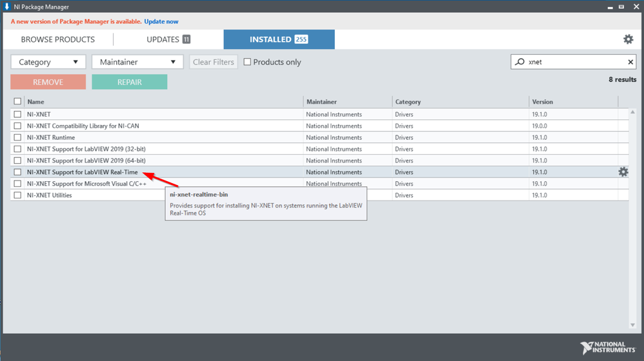
Task: Select the NI-XNET Runtime row name
Action: (x=51, y=137)
